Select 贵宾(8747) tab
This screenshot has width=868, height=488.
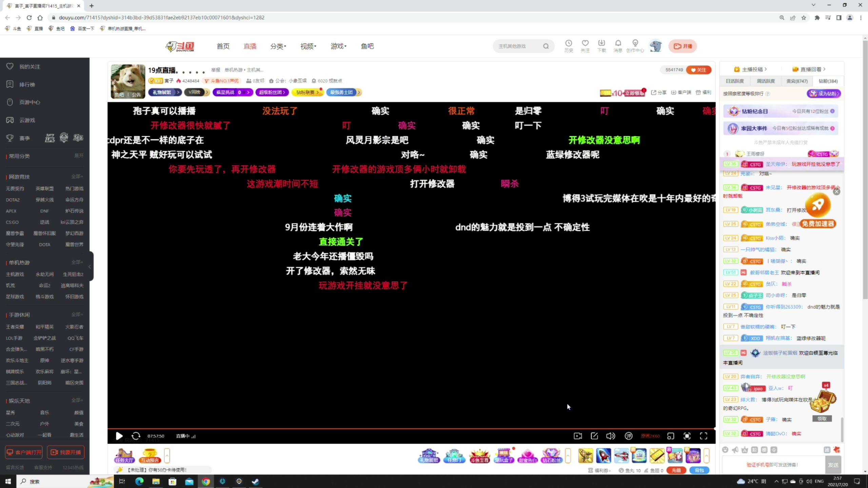(797, 81)
